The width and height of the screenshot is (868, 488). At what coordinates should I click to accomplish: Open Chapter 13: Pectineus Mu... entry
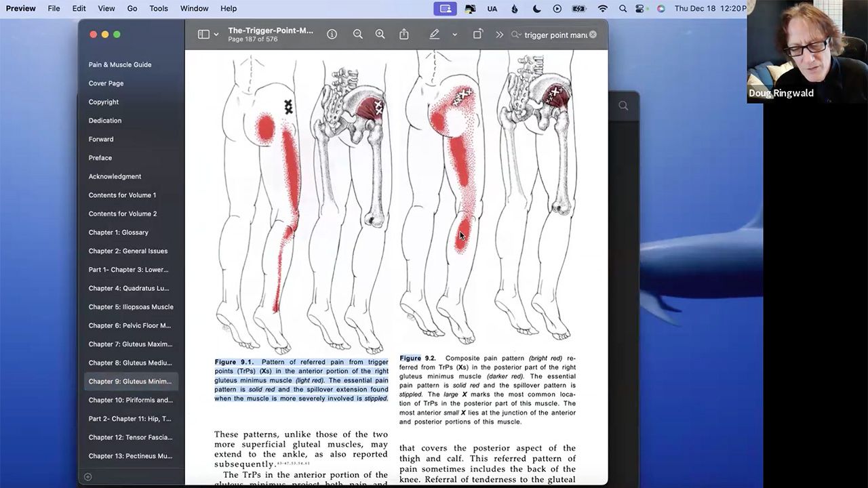[x=131, y=456]
